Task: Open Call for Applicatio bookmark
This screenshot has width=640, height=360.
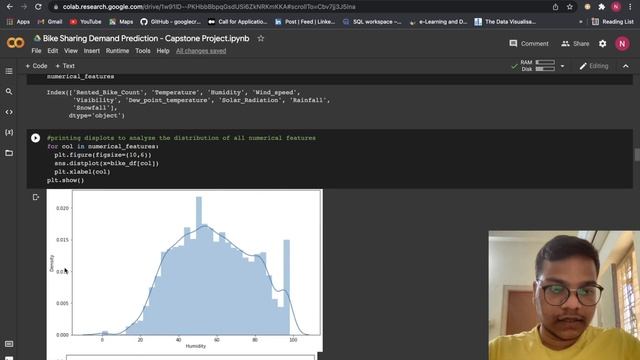Action: 237,22
